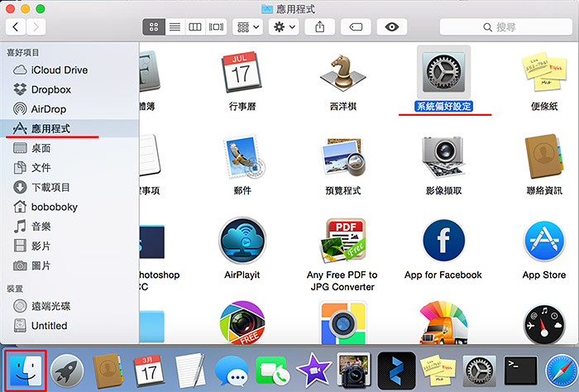Screen dimensions: 579x392
Task: Switch to Cover Flow view
Action: pos(216,26)
